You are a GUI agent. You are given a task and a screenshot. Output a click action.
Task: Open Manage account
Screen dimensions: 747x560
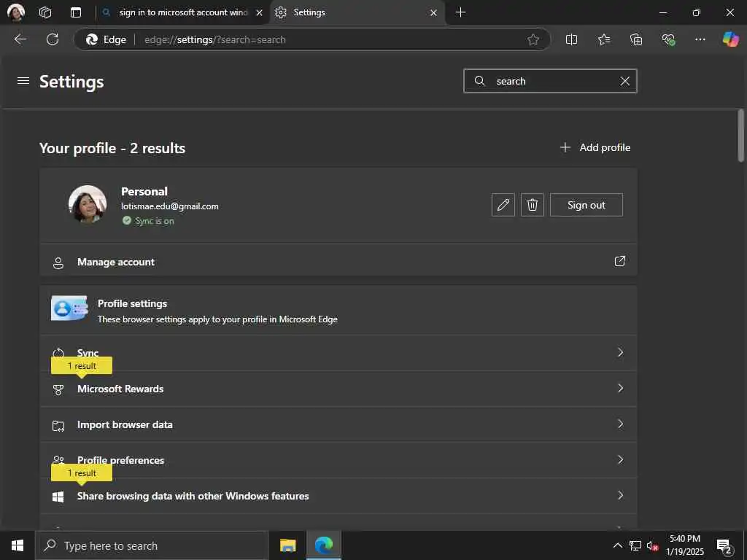(x=338, y=262)
